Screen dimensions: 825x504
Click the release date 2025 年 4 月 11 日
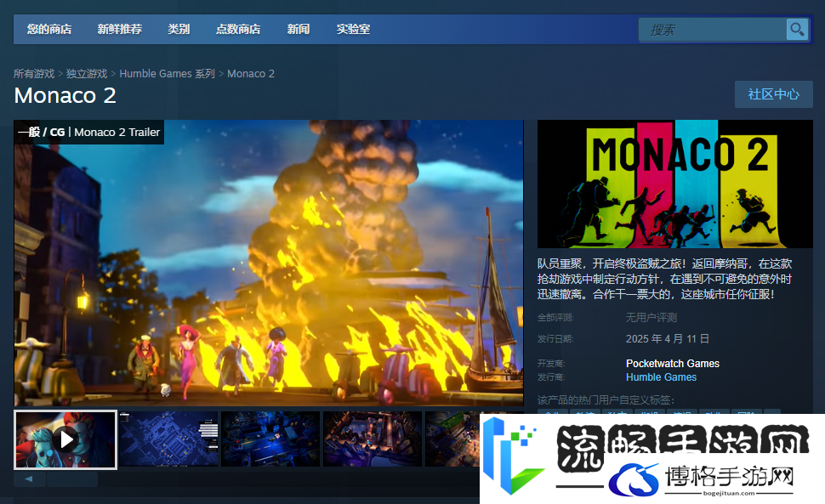[668, 339]
